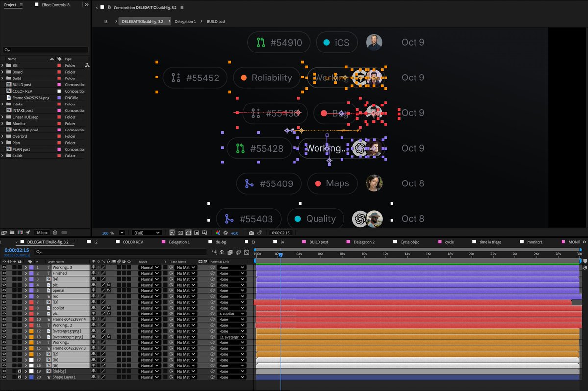Open Parent dropdown showing 8. copilot
Viewport: 588px width, 391px height.
231,313
